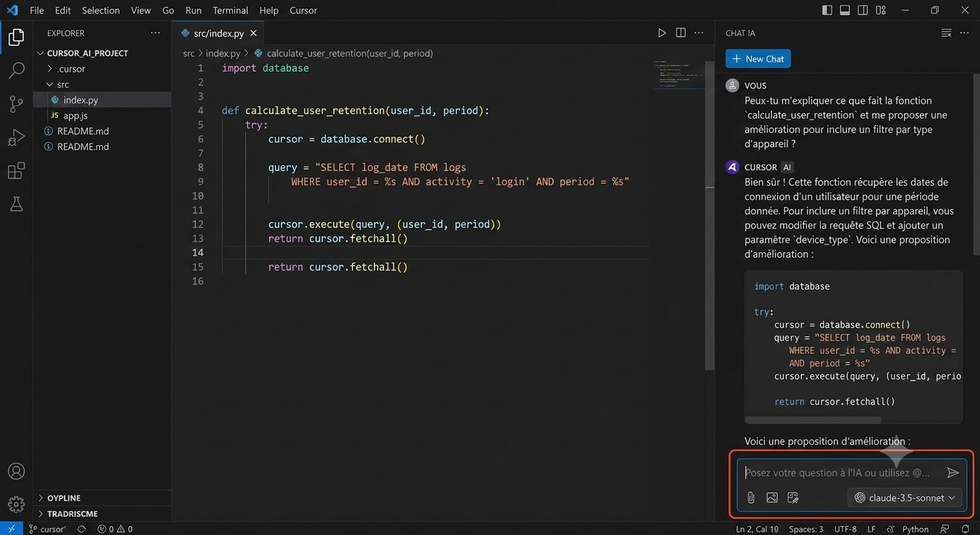The image size is (980, 535).
Task: Click the Explorer panel more actions ellipsis
Action: 155,33
